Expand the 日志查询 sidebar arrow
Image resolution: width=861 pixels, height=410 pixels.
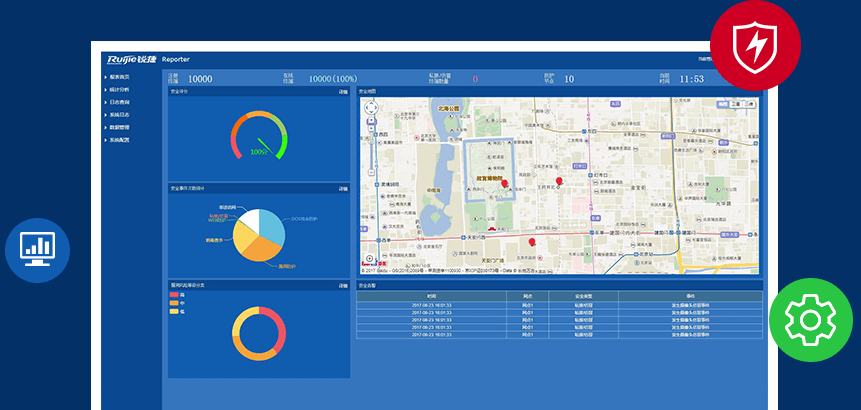[x=105, y=102]
